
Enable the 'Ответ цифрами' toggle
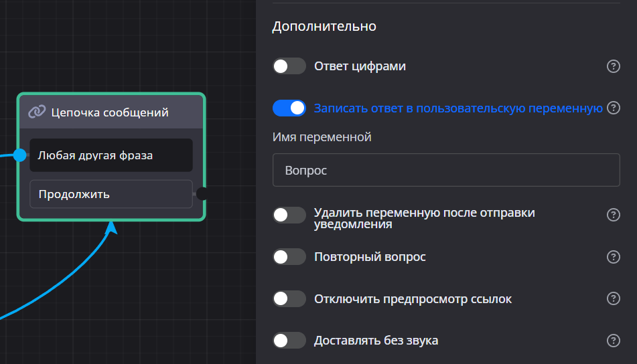289,66
